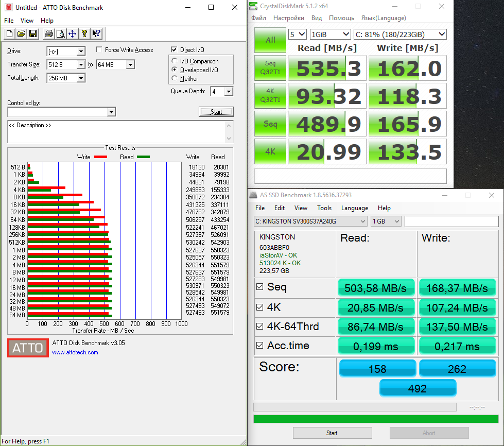The width and height of the screenshot is (504, 446).
Task: Click the 4K Q32T1 button in CrystalDiskMark
Action: coord(270,95)
